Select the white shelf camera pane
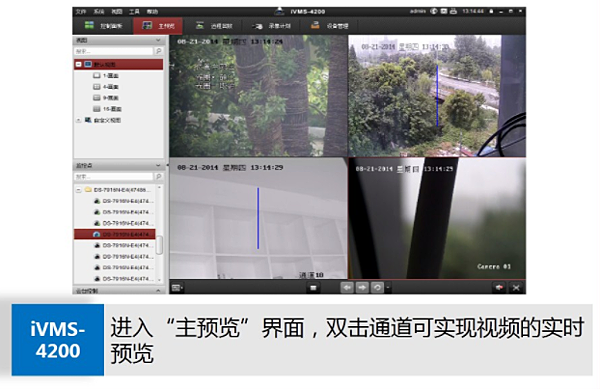Image resolution: width=600 pixels, height=389 pixels. pyautogui.click(x=258, y=218)
